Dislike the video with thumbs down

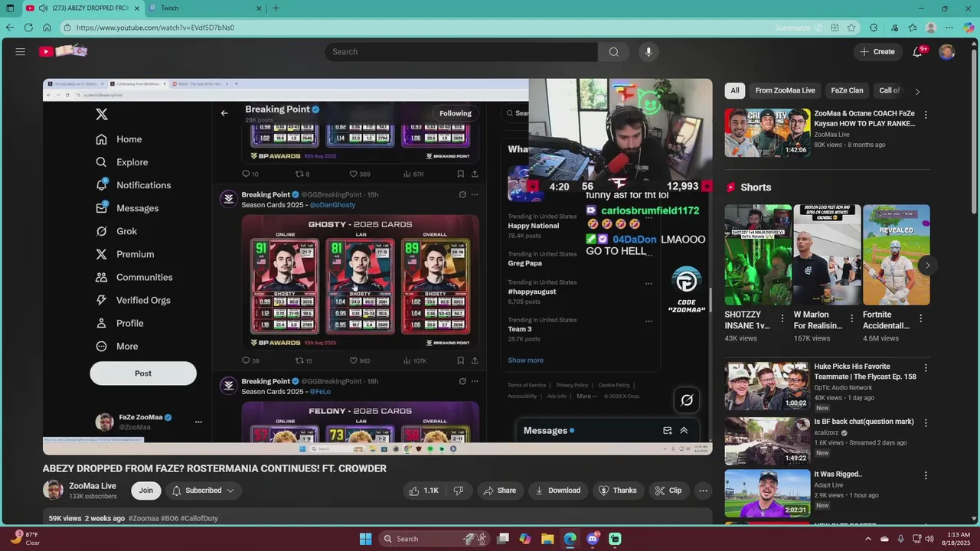pyautogui.click(x=459, y=491)
